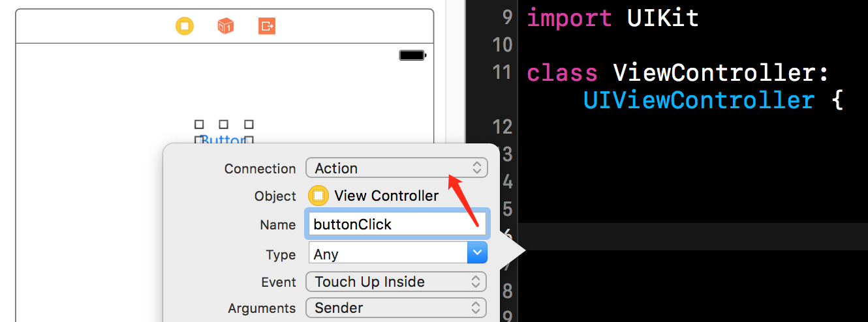Expand the Type combo box blue arrow

pyautogui.click(x=477, y=253)
